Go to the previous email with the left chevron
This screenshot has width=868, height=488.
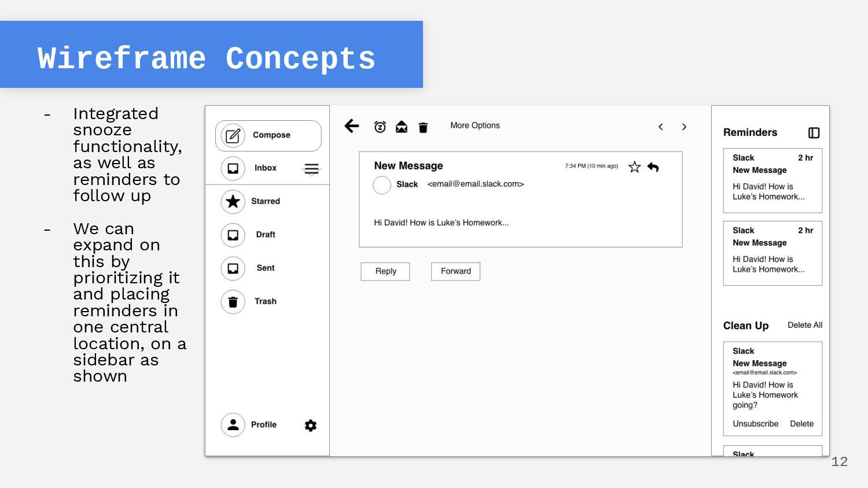tap(660, 127)
